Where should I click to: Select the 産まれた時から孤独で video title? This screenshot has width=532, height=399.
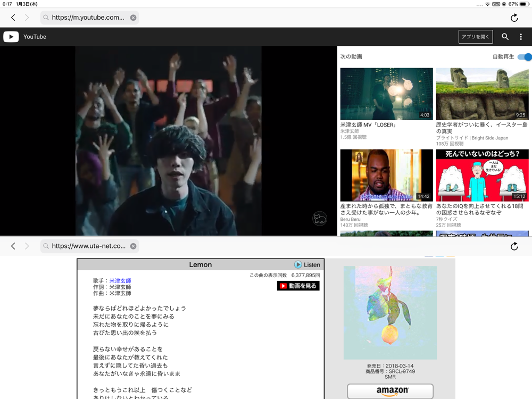[x=386, y=209]
